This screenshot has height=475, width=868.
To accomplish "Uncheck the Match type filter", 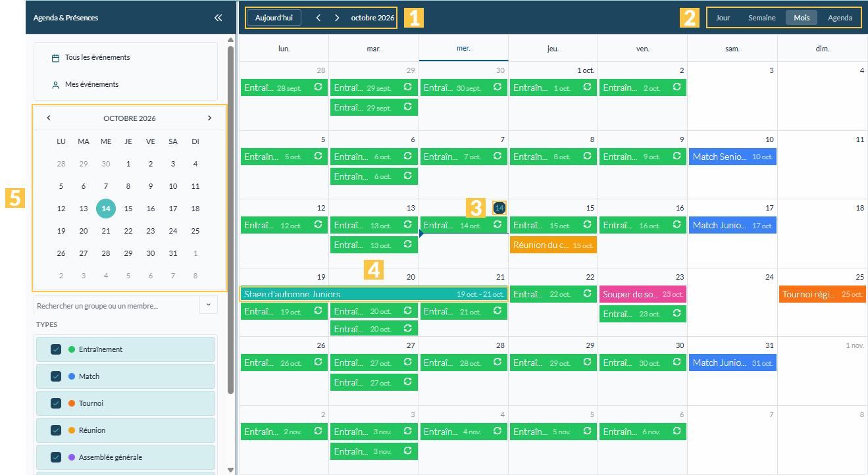I will pos(56,376).
